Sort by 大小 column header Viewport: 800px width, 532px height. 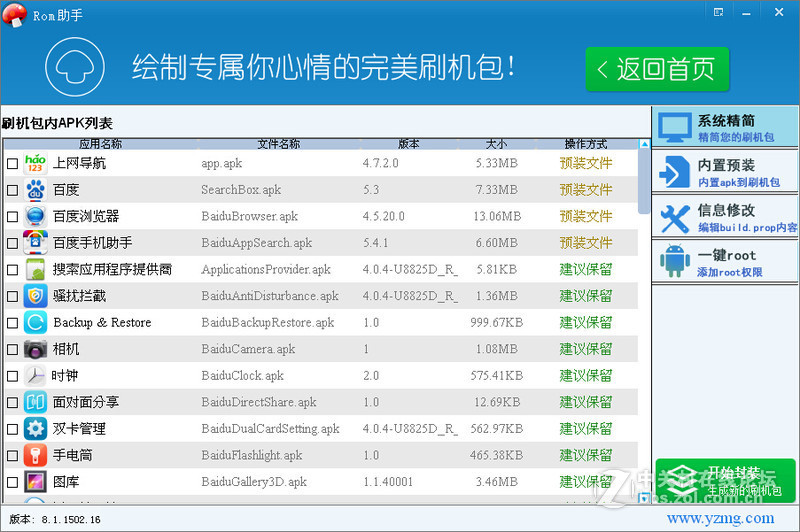coord(496,144)
